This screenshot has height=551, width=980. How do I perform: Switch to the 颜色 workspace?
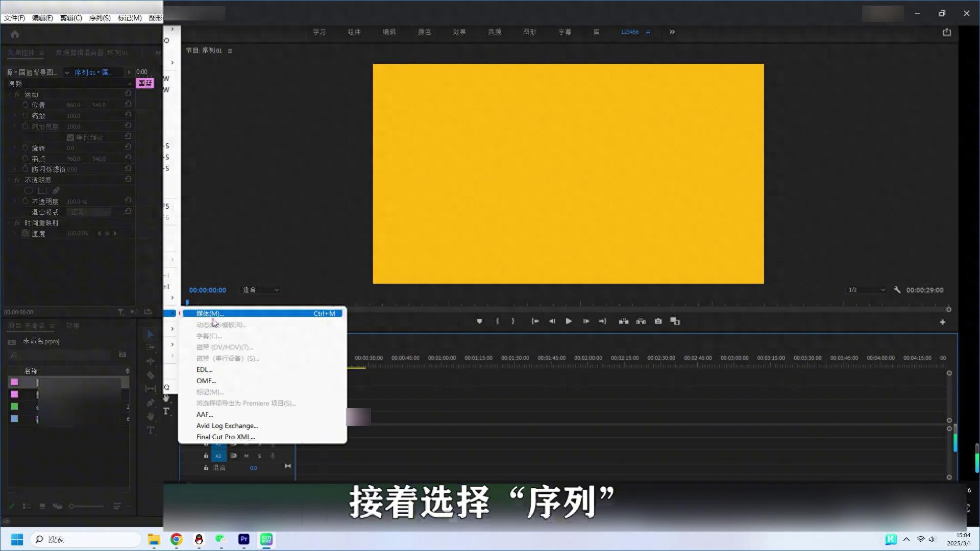pos(424,32)
